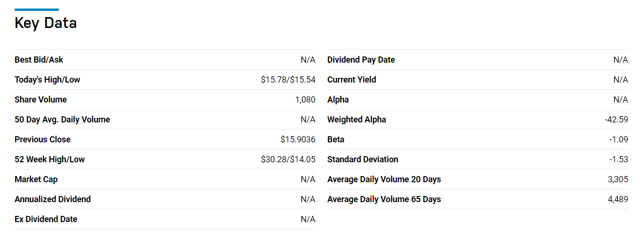Click 52 Week High/Low value $30.28/$14.05
The height and width of the screenshot is (242, 644).
(x=288, y=159)
